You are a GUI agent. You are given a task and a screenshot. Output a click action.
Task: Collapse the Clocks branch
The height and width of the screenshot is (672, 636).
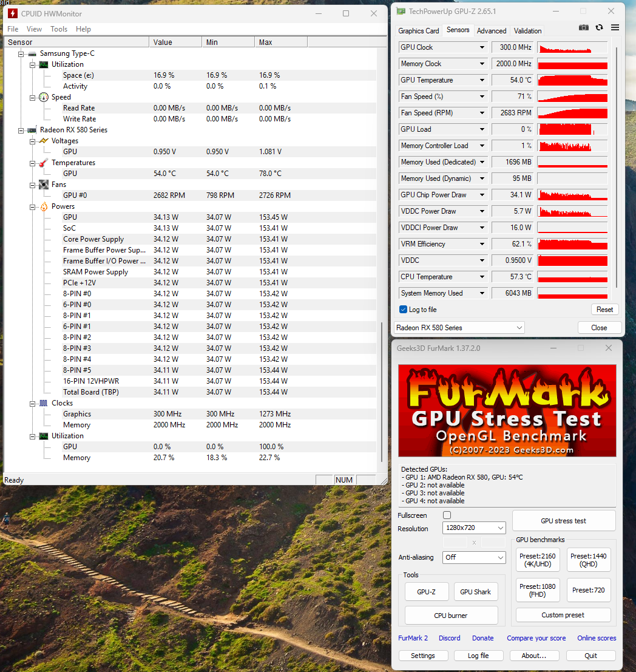pos(32,404)
